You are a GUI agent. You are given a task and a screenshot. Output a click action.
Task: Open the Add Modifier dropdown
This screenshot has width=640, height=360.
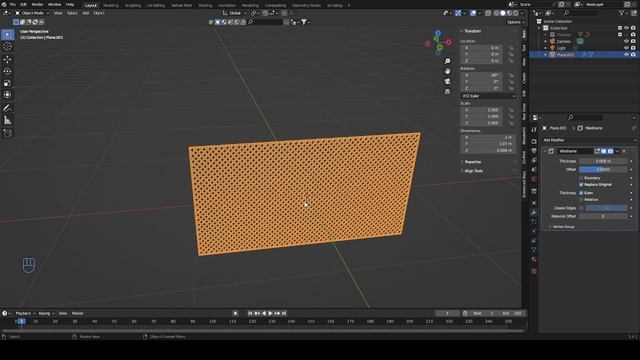coord(589,140)
